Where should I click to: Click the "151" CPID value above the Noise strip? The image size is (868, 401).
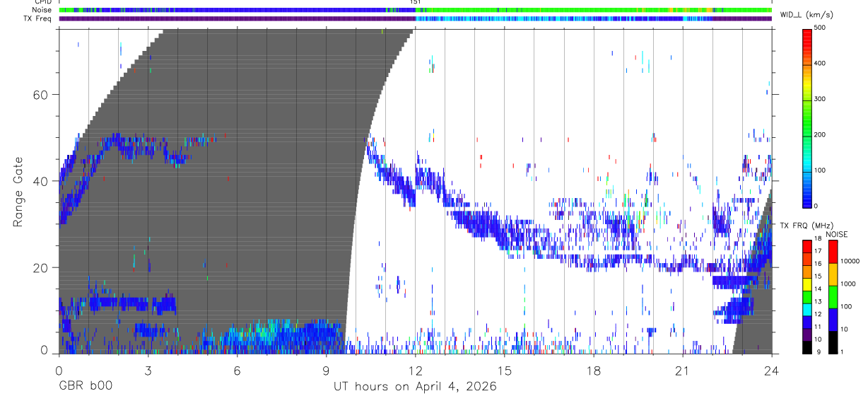[416, 2]
